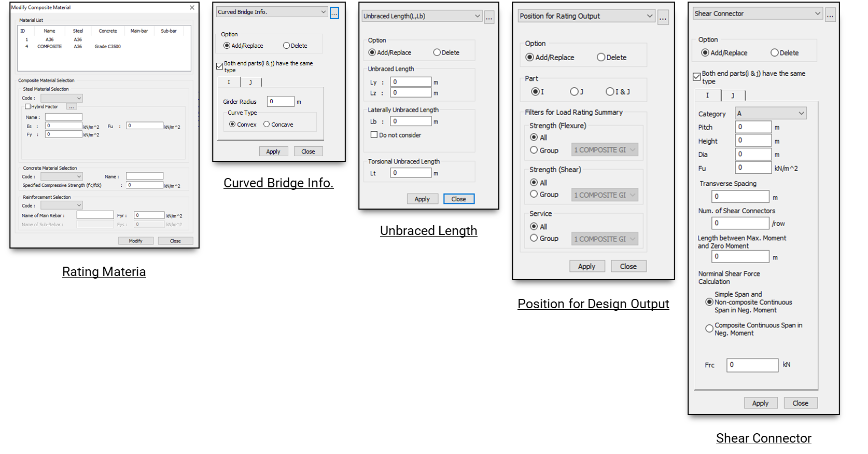Screen dimensions: 868x454
Task: Open the ellipsis button beside Position for Rating Output
Action: pyautogui.click(x=663, y=17)
